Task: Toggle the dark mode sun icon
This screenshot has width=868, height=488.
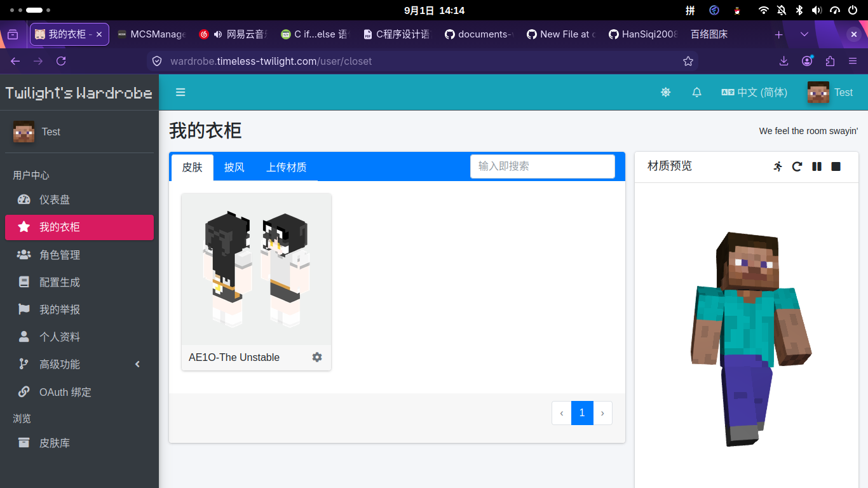Action: 665,92
